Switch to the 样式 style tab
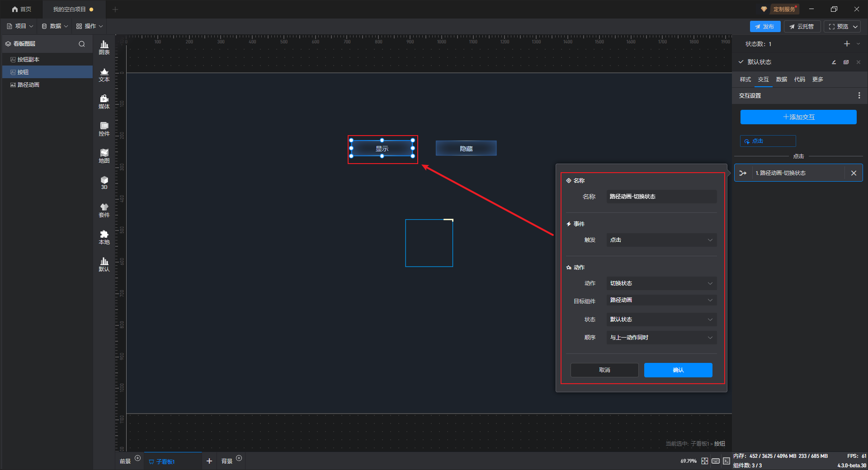 tap(745, 80)
